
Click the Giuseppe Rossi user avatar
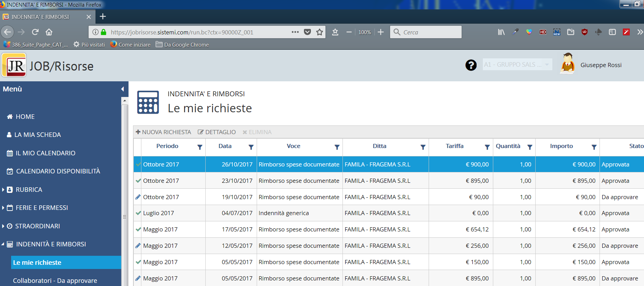(x=568, y=64)
